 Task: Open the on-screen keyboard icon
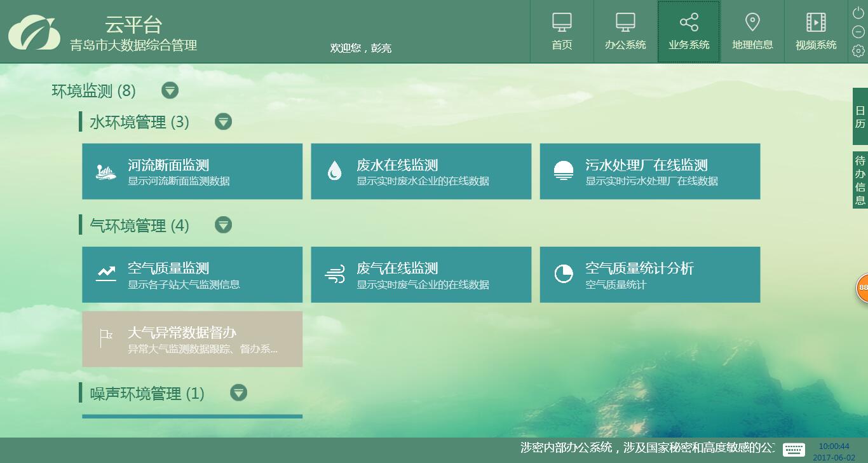[x=794, y=450]
